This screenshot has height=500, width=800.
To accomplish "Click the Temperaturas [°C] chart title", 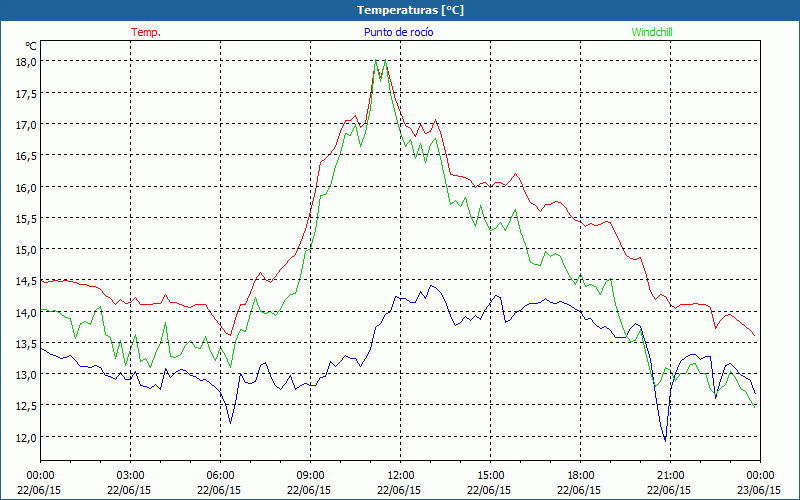I will click(x=410, y=10).
